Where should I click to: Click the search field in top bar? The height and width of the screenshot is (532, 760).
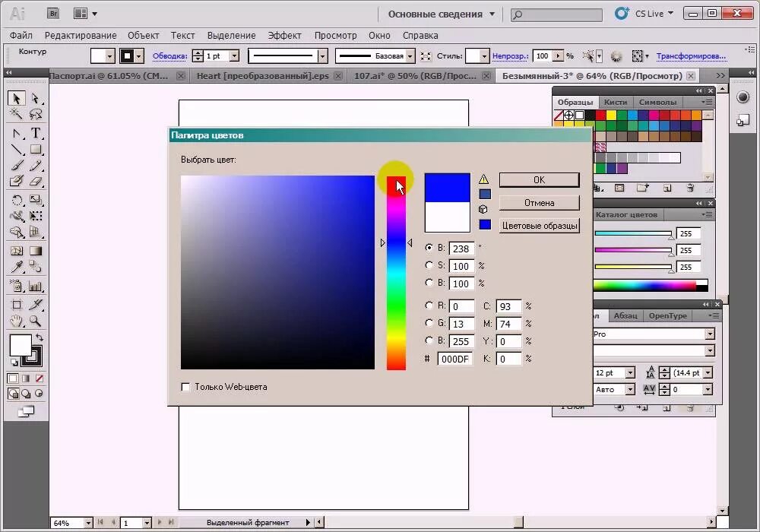pyautogui.click(x=556, y=14)
